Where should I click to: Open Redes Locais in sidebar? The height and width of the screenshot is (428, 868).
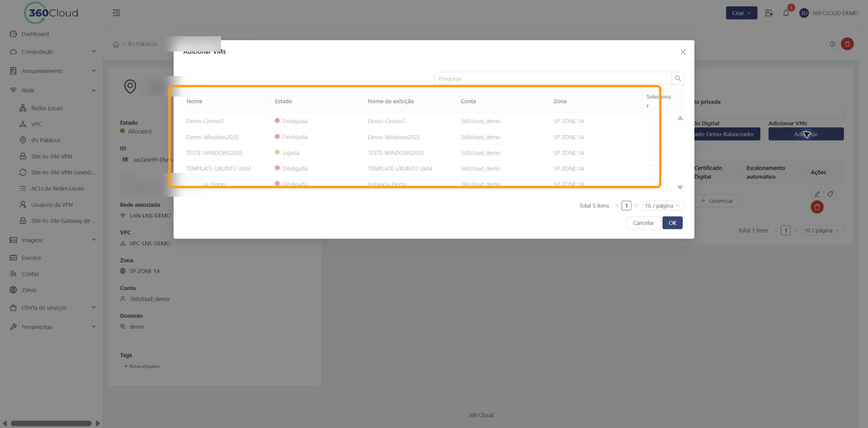tap(47, 108)
